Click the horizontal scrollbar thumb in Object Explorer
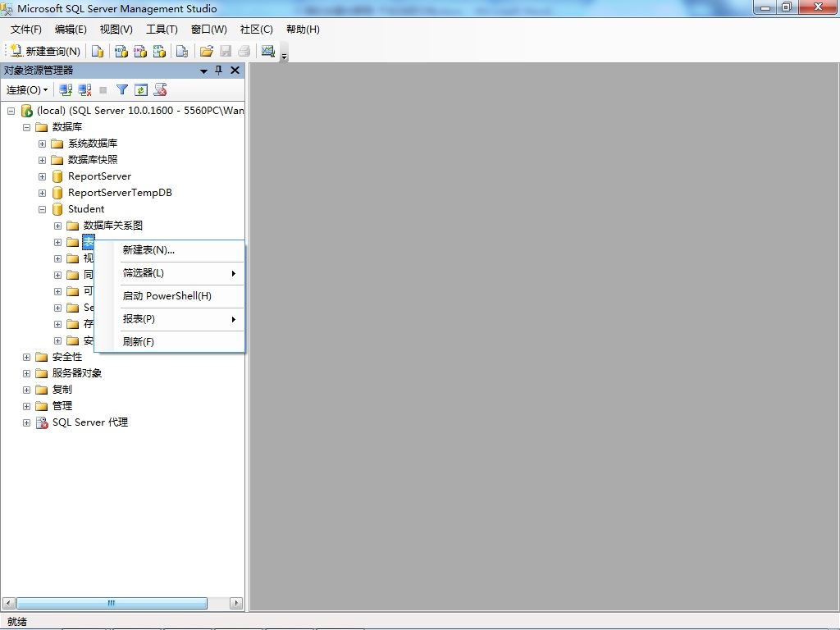The width and height of the screenshot is (840, 630). click(112, 603)
